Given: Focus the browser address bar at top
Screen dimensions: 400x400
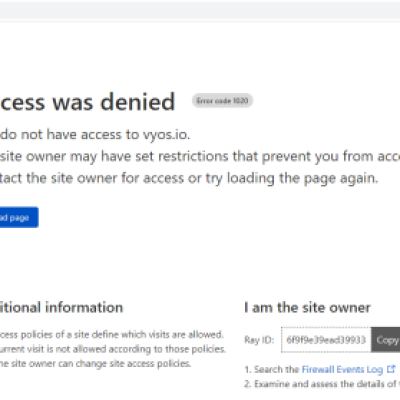Looking at the screenshot, I should [x=200, y=10].
